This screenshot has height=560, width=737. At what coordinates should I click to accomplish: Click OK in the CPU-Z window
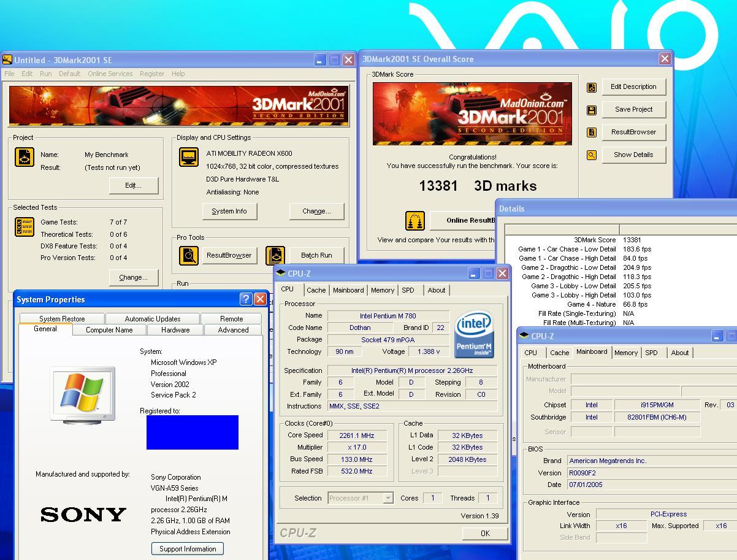tap(485, 533)
